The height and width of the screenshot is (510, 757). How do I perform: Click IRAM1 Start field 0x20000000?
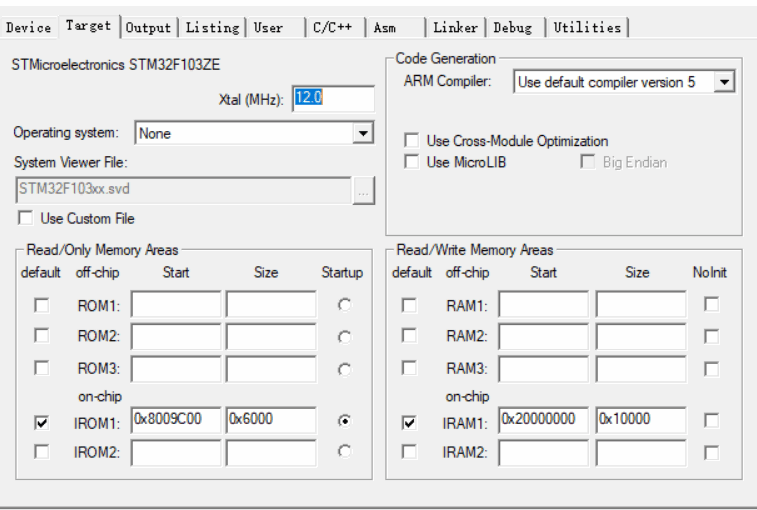pos(544,420)
